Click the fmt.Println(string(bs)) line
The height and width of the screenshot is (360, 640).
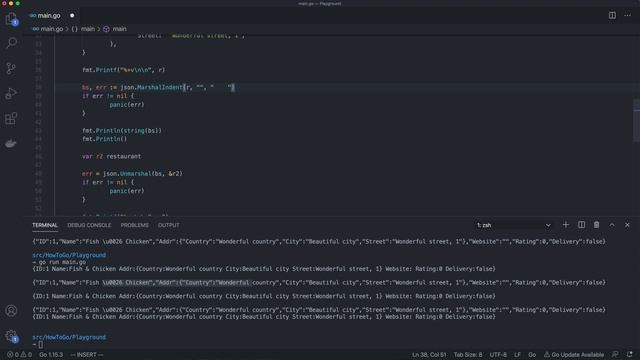click(x=122, y=131)
